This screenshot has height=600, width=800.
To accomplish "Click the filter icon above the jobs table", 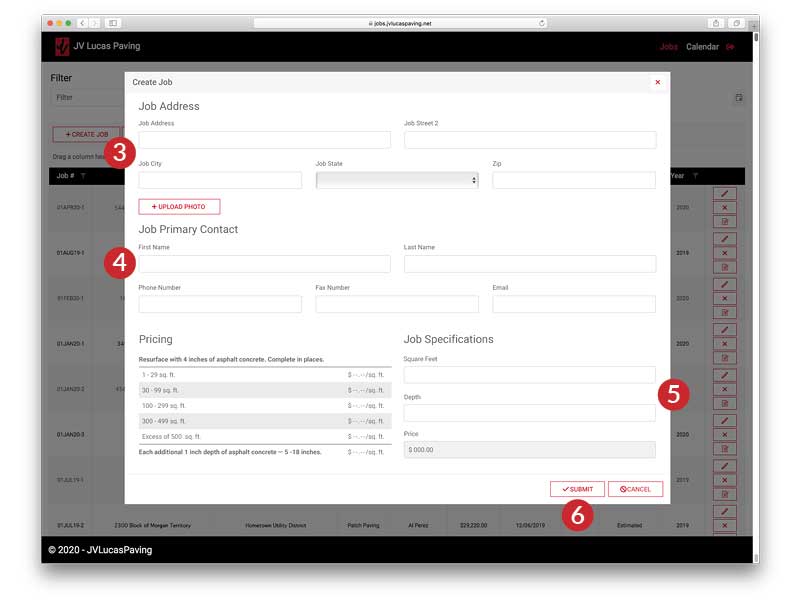I will (x=738, y=98).
